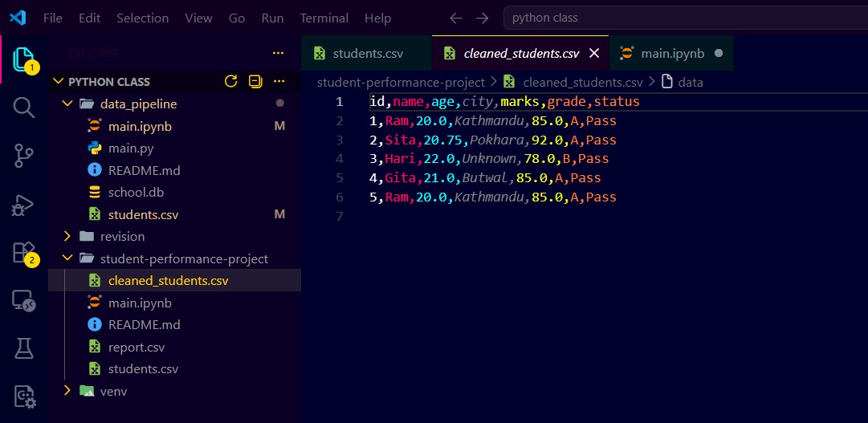Click student-performance-project breadcrumb
Viewport: 868px width, 423px height.
(401, 83)
